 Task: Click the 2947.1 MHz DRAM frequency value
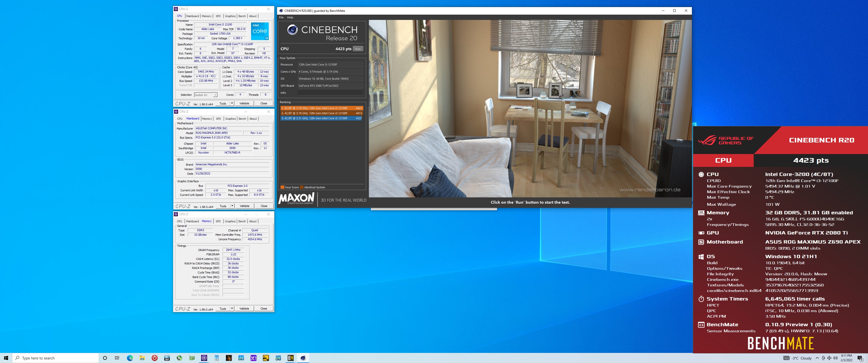point(233,250)
